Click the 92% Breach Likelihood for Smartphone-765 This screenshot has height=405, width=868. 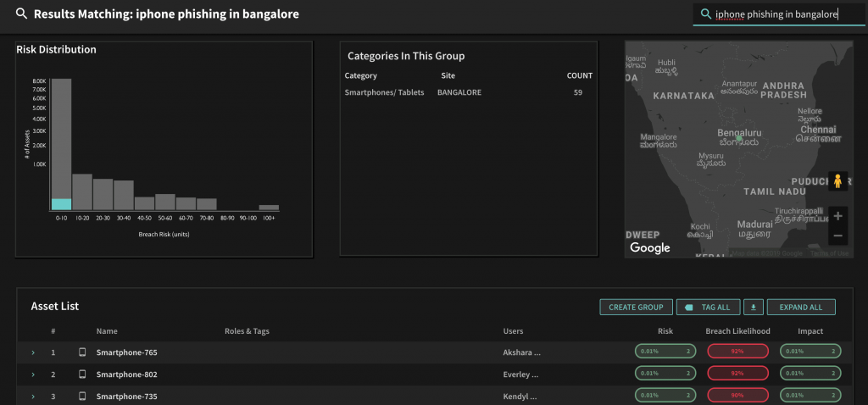738,352
